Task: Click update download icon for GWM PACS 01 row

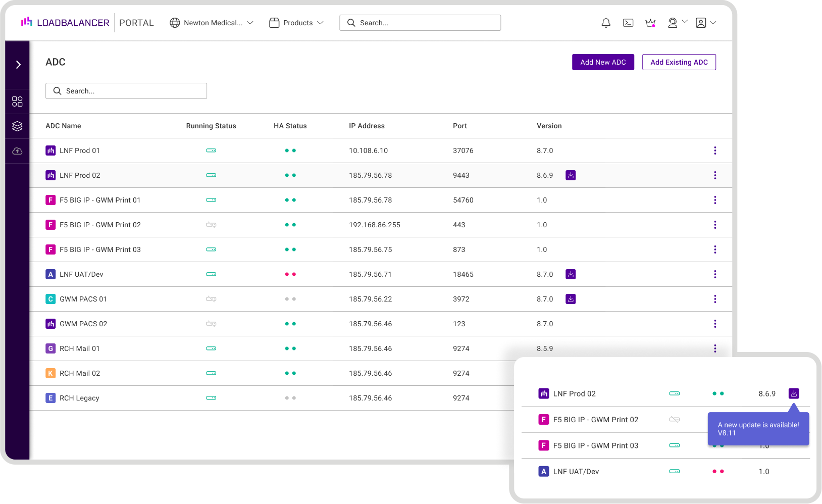Action: click(x=571, y=299)
